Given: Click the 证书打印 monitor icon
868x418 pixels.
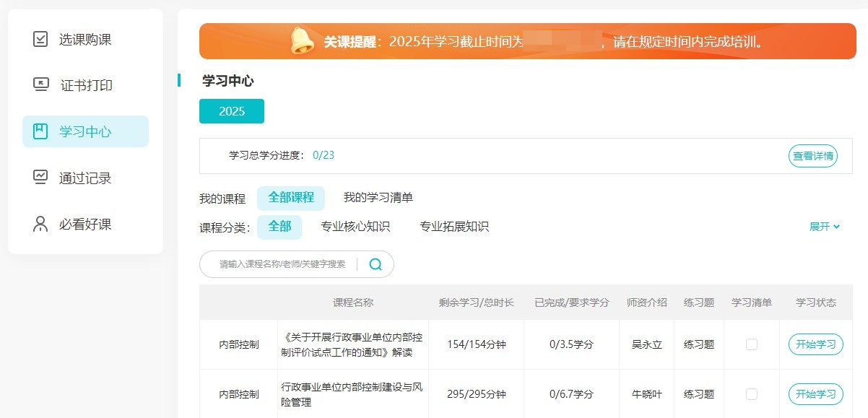Looking at the screenshot, I should tap(41, 85).
